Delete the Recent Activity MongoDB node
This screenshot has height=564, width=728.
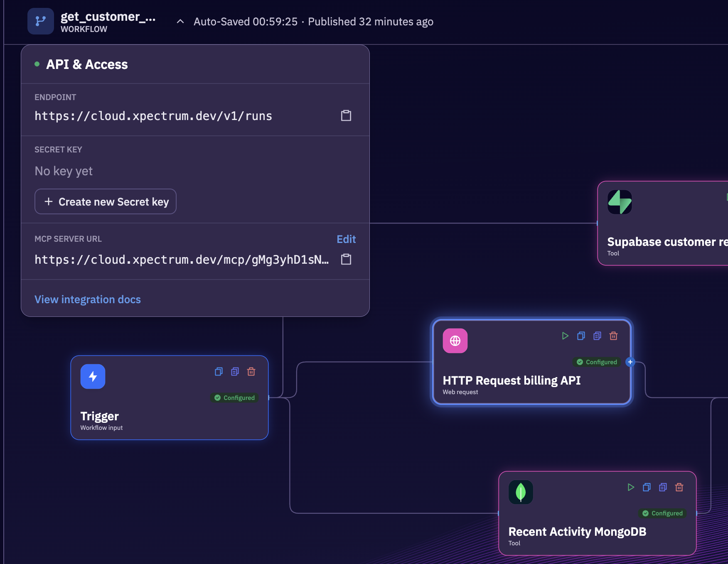coord(679,487)
